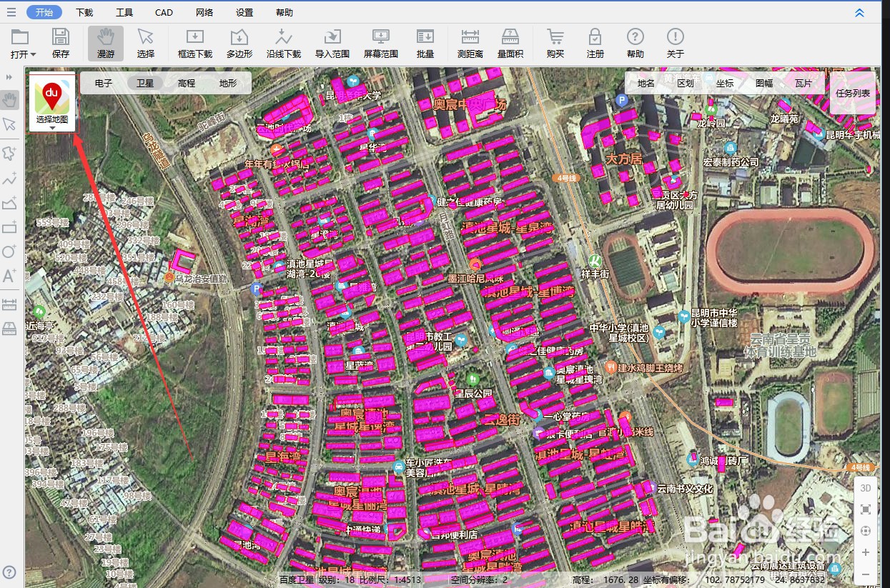Select the sidebar polyline draw tool
This screenshot has height=588, width=890.
[x=10, y=178]
